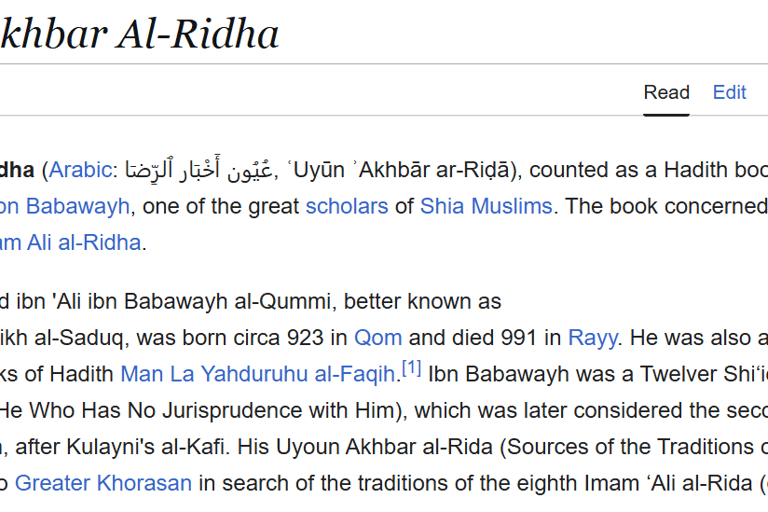Open the Edit tab
768x512 pixels.
coord(729,92)
